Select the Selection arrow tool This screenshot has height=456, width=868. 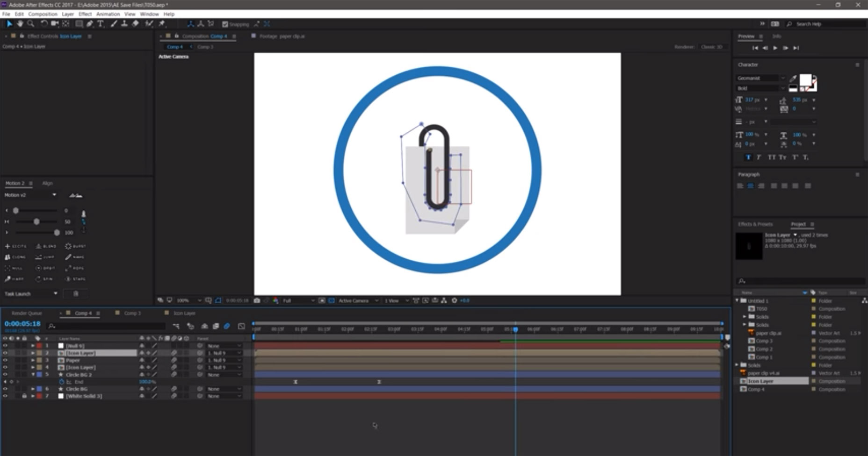click(9, 24)
